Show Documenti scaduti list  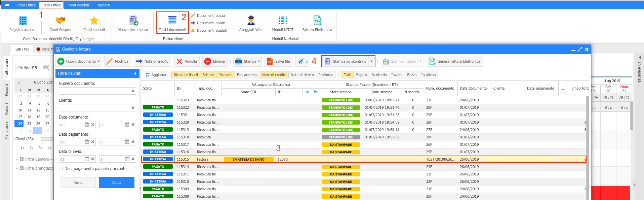pyautogui.click(x=209, y=30)
